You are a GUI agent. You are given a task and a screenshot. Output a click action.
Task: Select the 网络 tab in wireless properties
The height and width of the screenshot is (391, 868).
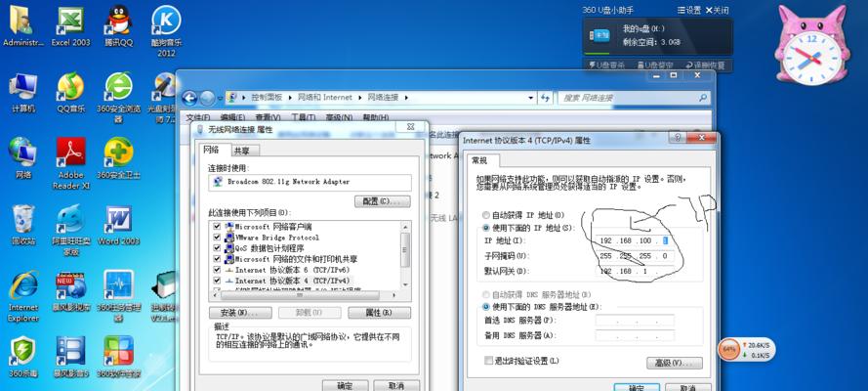point(211,150)
